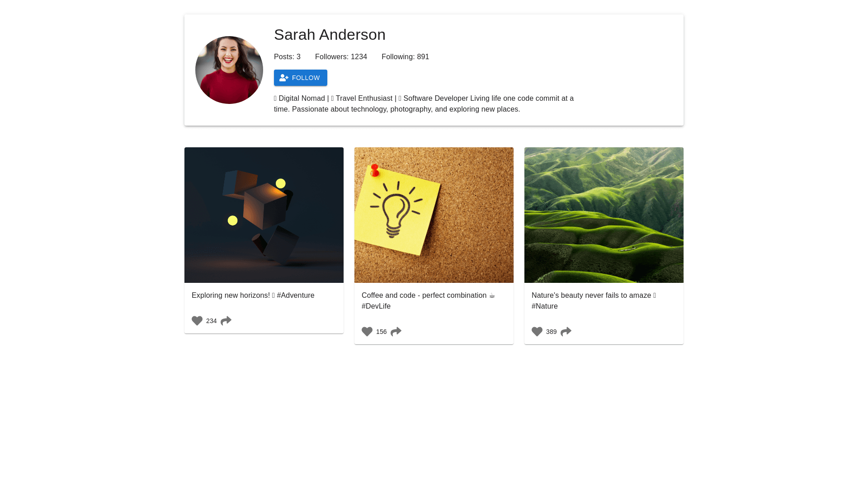Click the Exploring new horizons #Adventure caption
The height and width of the screenshot is (488, 868).
pyautogui.click(x=253, y=296)
